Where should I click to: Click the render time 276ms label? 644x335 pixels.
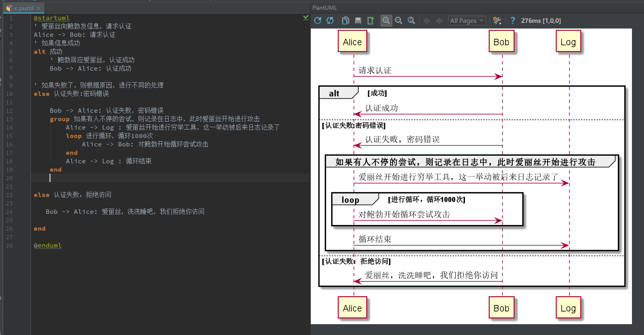[541, 20]
